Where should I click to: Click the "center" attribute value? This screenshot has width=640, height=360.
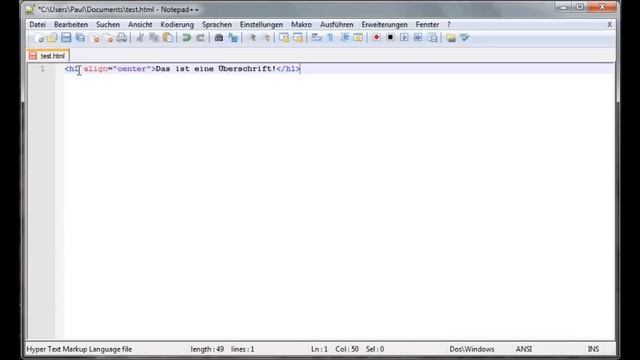131,69
